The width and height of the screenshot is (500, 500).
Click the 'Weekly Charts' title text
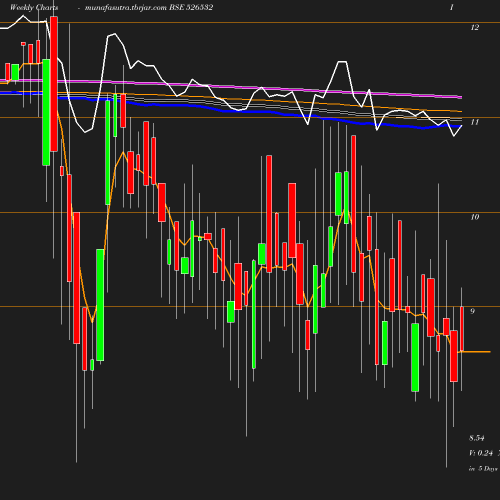tap(34, 7)
